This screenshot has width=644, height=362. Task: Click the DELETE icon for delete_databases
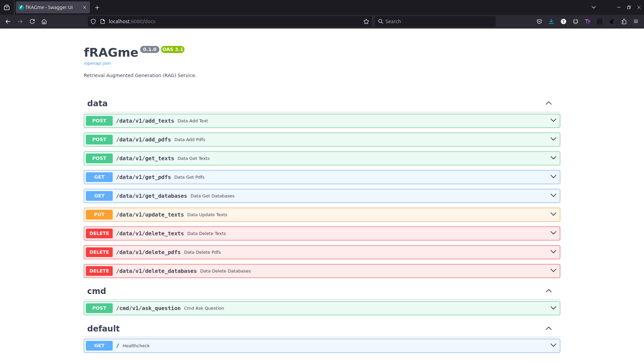point(99,271)
